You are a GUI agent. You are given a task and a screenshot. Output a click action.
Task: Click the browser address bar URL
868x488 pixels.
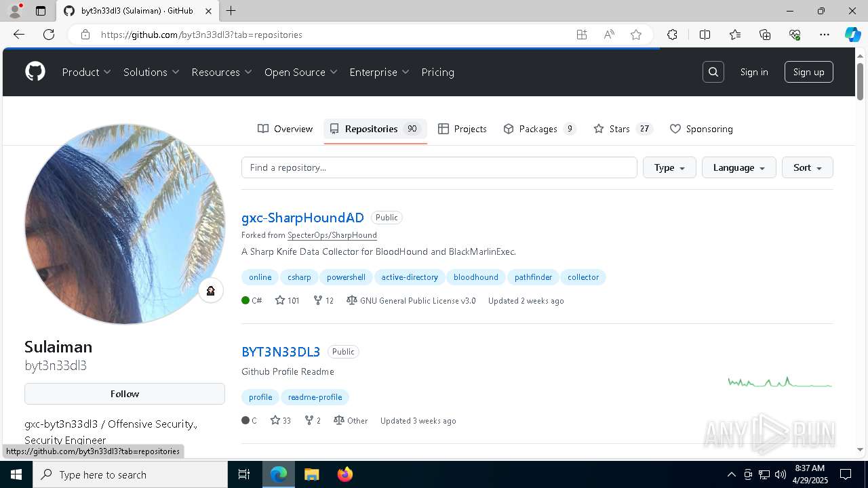click(x=201, y=35)
